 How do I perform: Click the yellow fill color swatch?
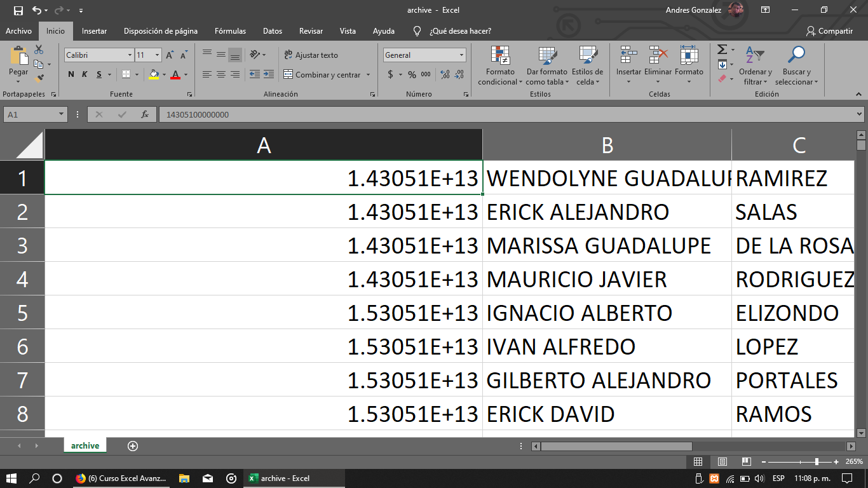coord(154,74)
